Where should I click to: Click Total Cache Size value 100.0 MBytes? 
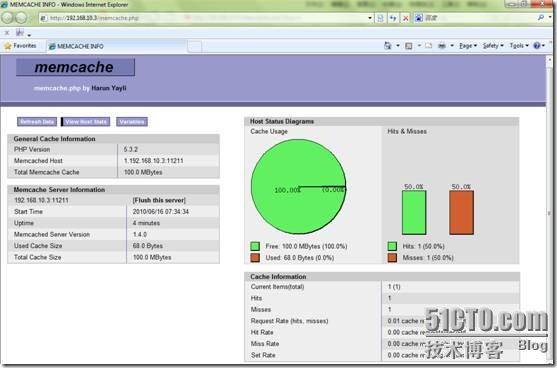click(152, 257)
